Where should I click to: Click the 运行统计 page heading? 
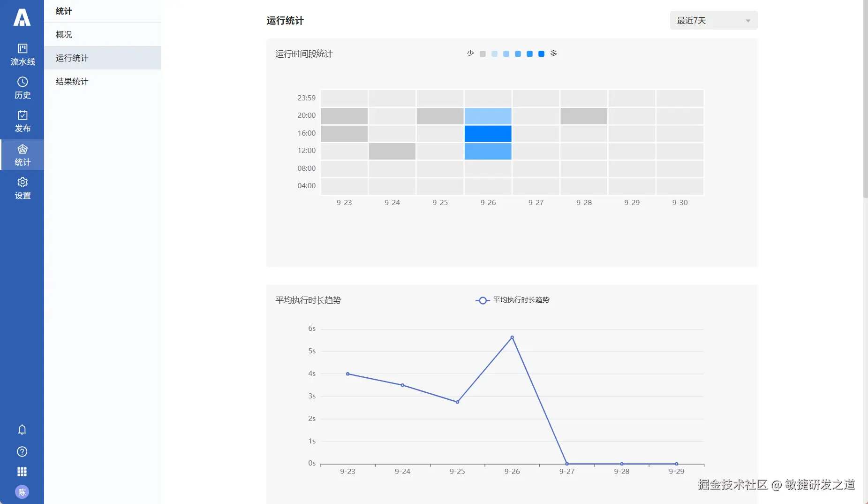[285, 21]
